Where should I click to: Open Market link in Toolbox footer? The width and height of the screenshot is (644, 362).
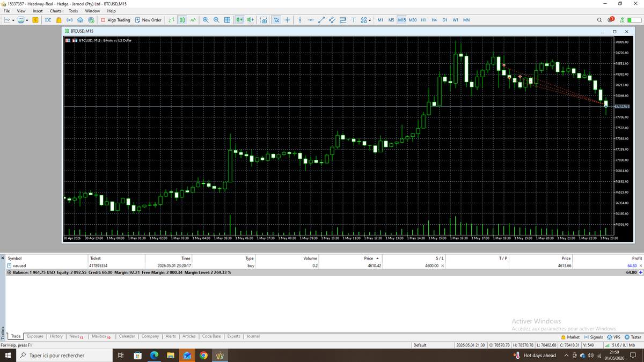tap(570, 337)
